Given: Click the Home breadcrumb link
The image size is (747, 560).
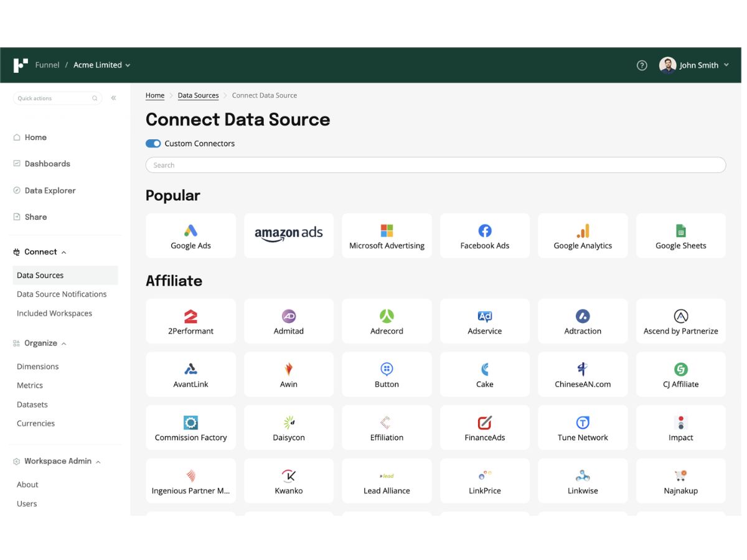Looking at the screenshot, I should [x=155, y=96].
